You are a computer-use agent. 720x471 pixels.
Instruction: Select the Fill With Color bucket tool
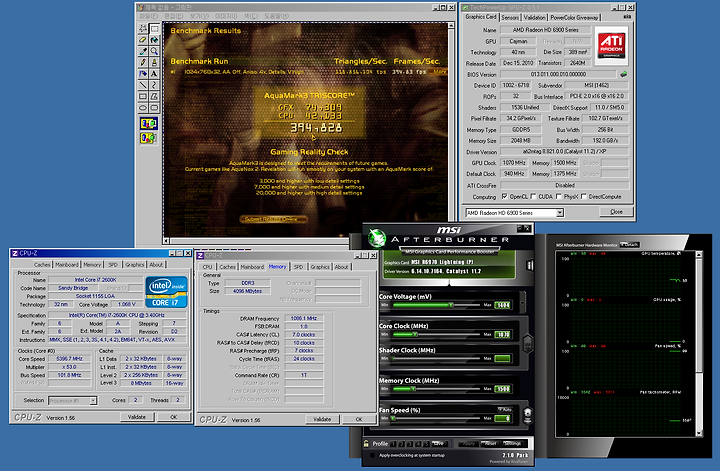pyautogui.click(x=154, y=40)
